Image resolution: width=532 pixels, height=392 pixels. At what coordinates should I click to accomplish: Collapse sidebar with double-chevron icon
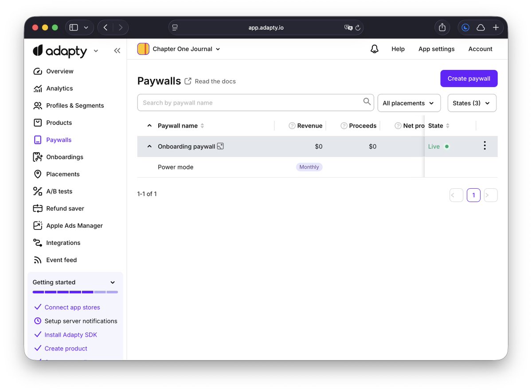click(117, 51)
